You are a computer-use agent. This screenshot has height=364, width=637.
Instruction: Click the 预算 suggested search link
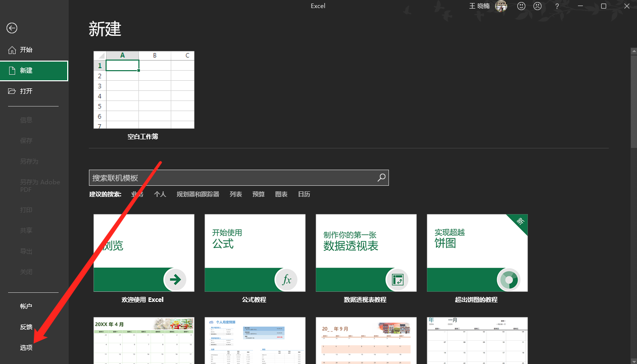coord(258,194)
